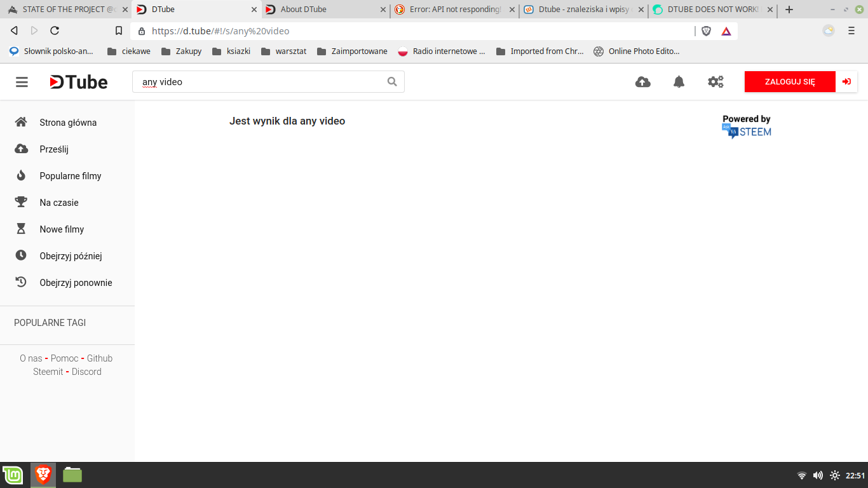The image size is (868, 488).
Task: Click the Steem logo
Action: [x=747, y=132]
